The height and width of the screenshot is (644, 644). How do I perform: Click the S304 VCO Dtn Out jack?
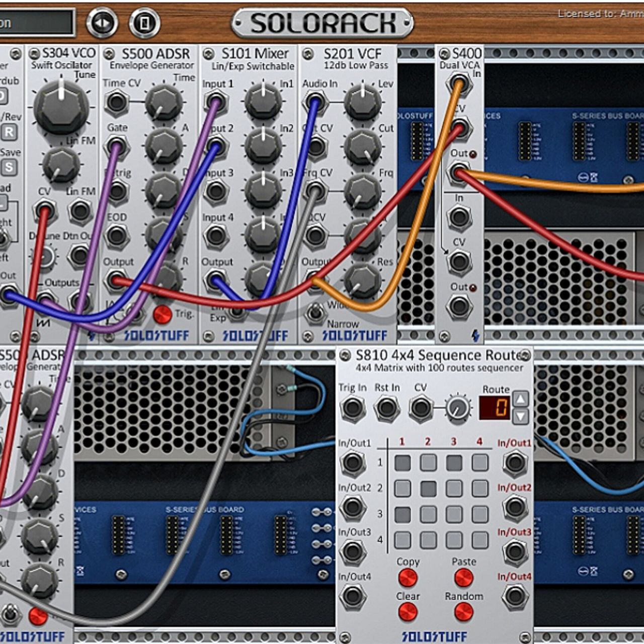click(x=79, y=255)
